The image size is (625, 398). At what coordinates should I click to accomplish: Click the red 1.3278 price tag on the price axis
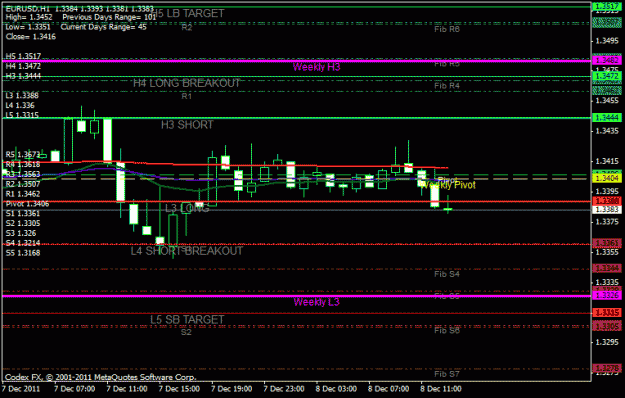[607, 368]
